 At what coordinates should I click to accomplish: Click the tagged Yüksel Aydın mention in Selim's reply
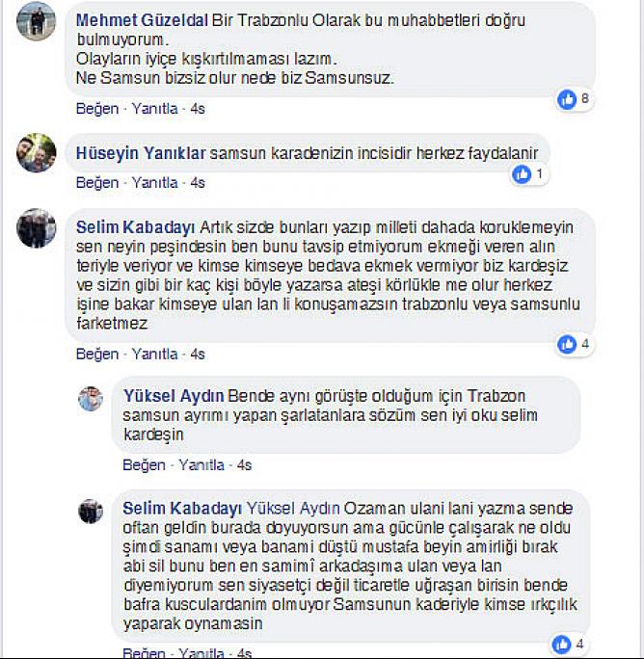point(293,509)
